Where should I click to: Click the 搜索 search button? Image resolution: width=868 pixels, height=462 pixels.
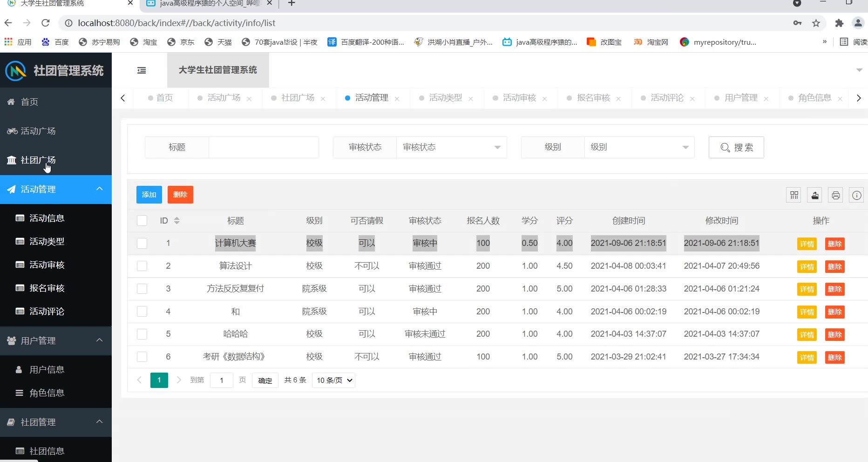click(x=736, y=148)
